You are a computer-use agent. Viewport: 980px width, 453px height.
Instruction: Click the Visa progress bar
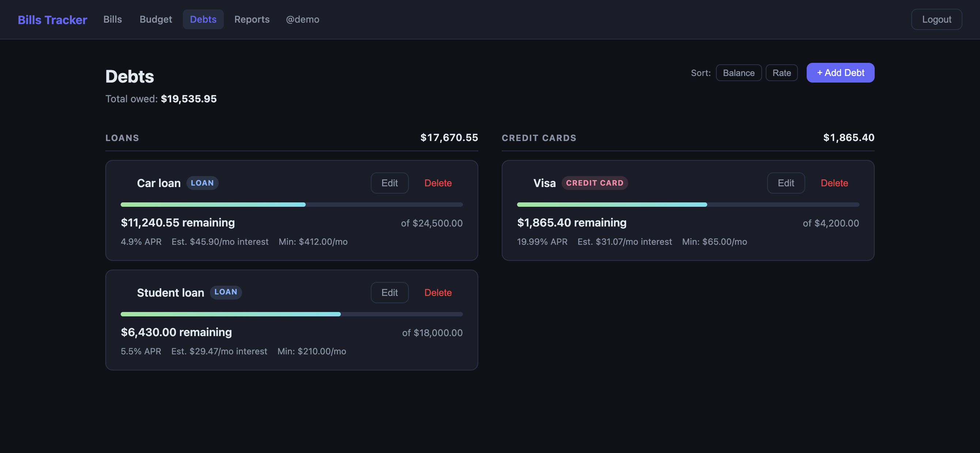point(688,205)
